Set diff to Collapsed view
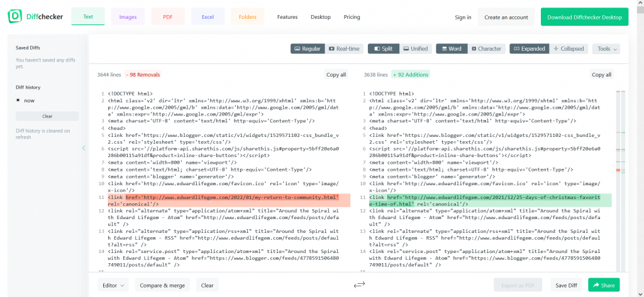Image resolution: width=644 pixels, height=297 pixels. 569,49
